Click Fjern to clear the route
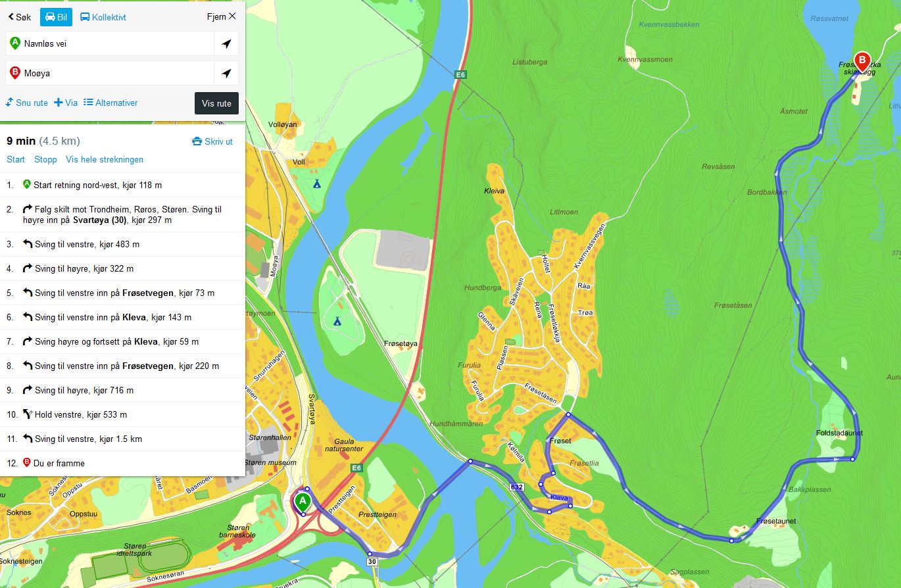 221,16
